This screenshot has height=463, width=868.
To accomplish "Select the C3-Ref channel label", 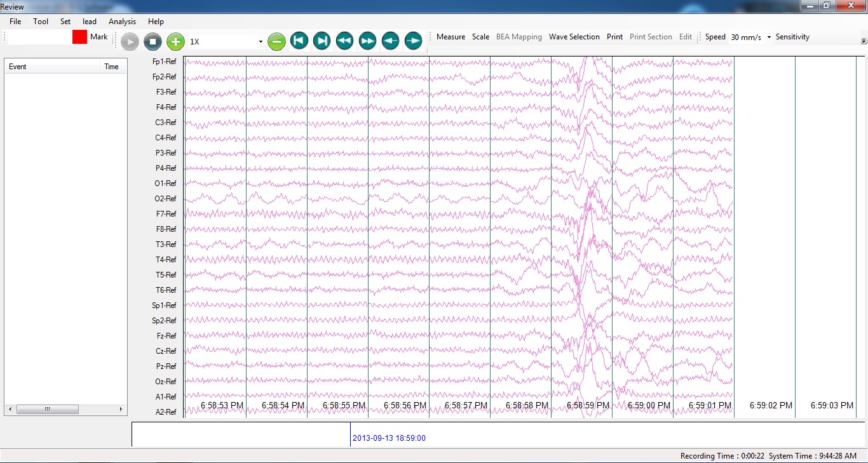I will click(x=166, y=123).
